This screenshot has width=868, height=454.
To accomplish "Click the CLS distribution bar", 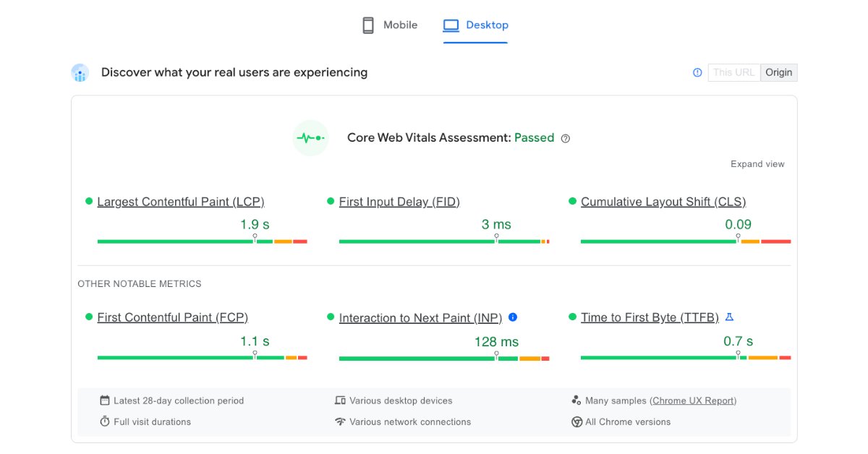I will click(686, 241).
